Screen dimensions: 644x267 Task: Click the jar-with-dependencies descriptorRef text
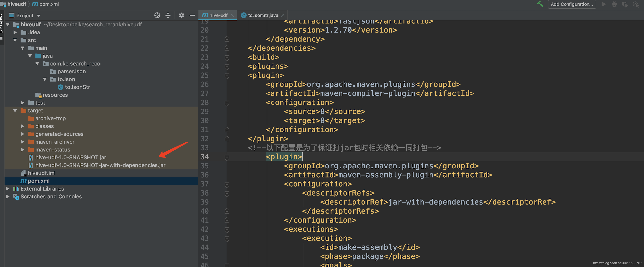pos(436,202)
